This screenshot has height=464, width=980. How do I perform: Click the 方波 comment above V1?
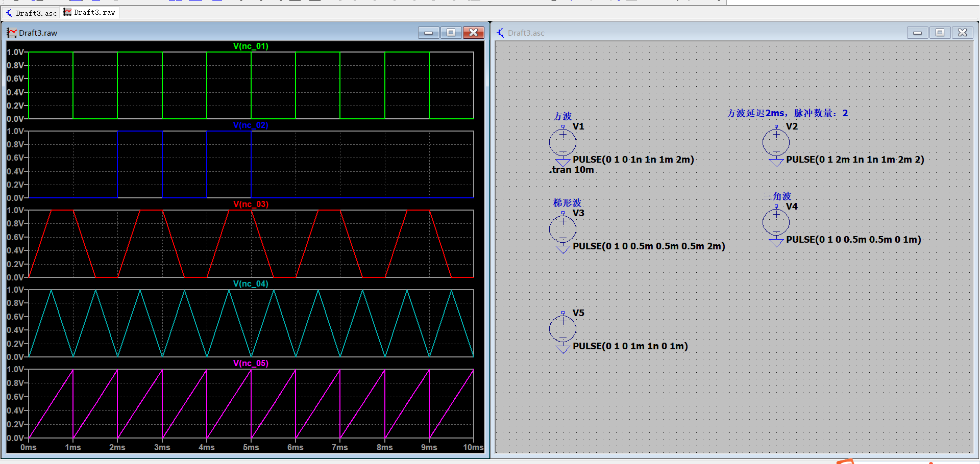(x=562, y=116)
